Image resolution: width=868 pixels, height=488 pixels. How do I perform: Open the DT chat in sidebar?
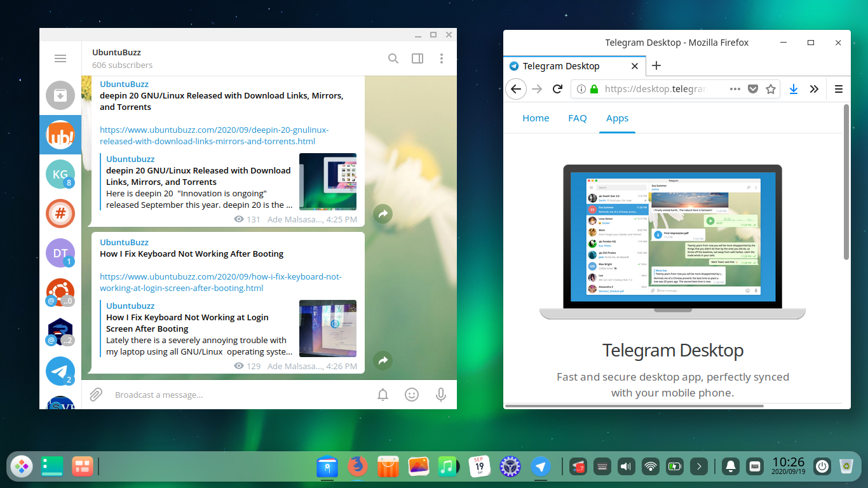tap(60, 253)
